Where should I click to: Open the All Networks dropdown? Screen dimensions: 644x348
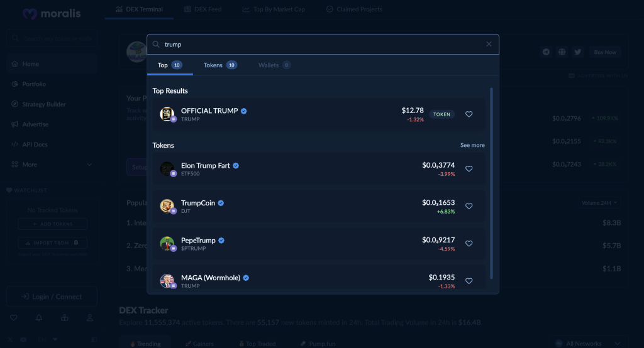tap(588, 344)
